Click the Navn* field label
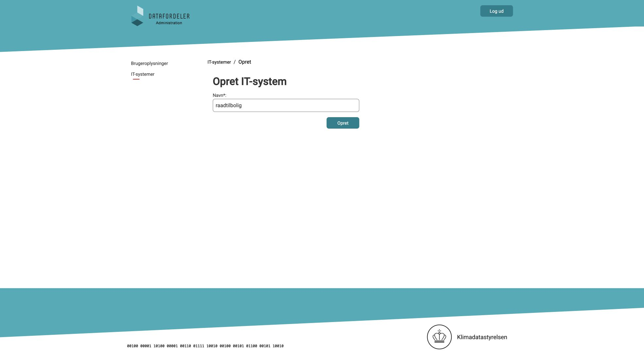The image size is (644, 360). [x=219, y=95]
